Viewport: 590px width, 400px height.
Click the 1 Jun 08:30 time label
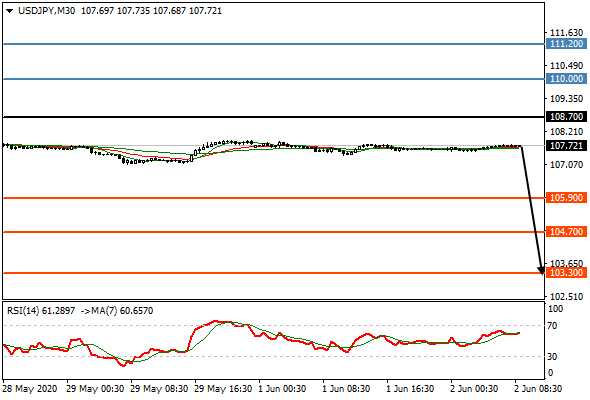[346, 389]
